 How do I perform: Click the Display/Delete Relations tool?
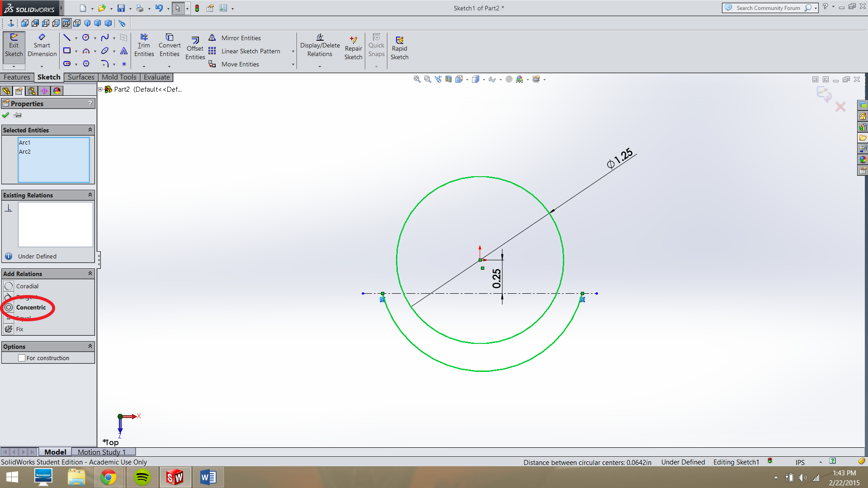(x=320, y=45)
